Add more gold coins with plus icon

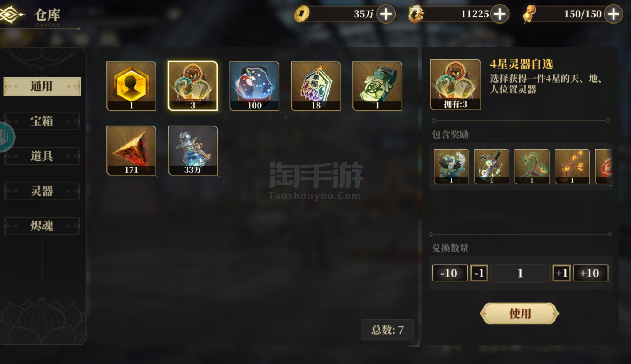[386, 14]
